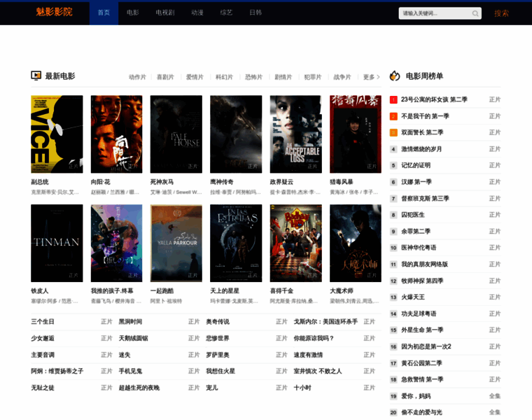Click the orange 搜索 button
The width and height of the screenshot is (532, 420).
[501, 13]
